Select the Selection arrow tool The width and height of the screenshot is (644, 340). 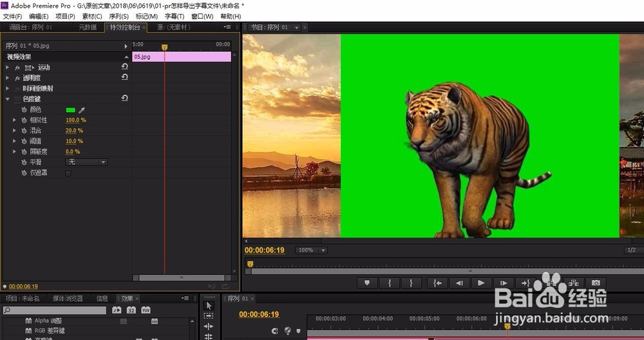coord(209,305)
